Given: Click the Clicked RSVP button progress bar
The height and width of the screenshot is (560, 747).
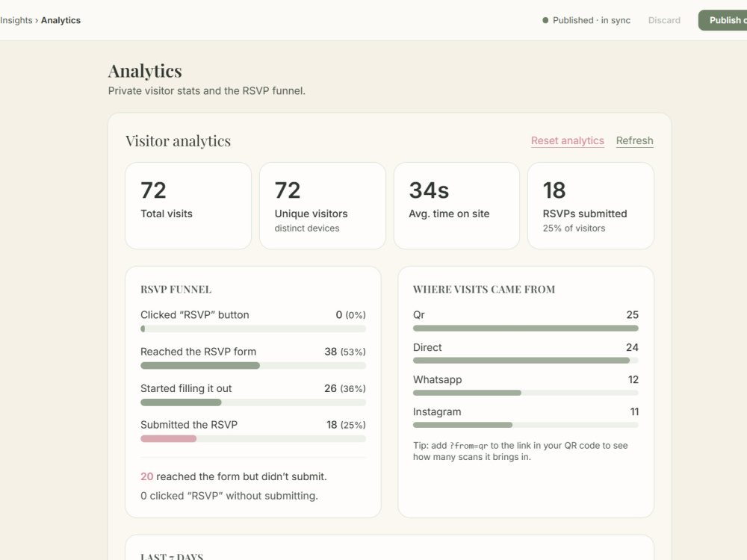Looking at the screenshot, I should [253, 329].
